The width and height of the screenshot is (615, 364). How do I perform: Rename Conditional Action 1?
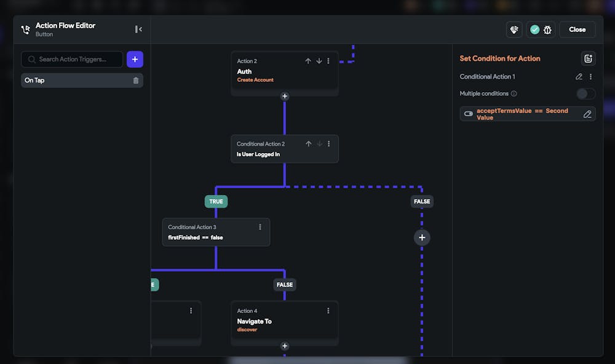(579, 76)
